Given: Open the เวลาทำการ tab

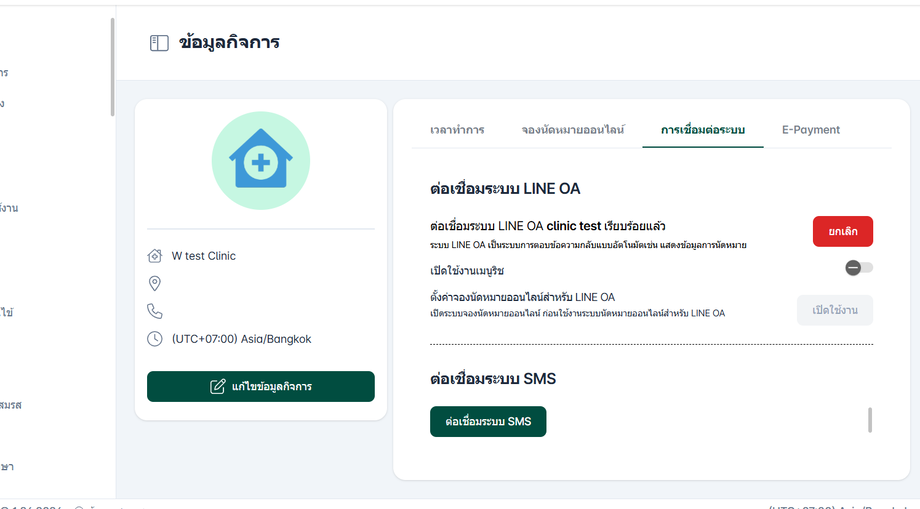Looking at the screenshot, I should [457, 130].
